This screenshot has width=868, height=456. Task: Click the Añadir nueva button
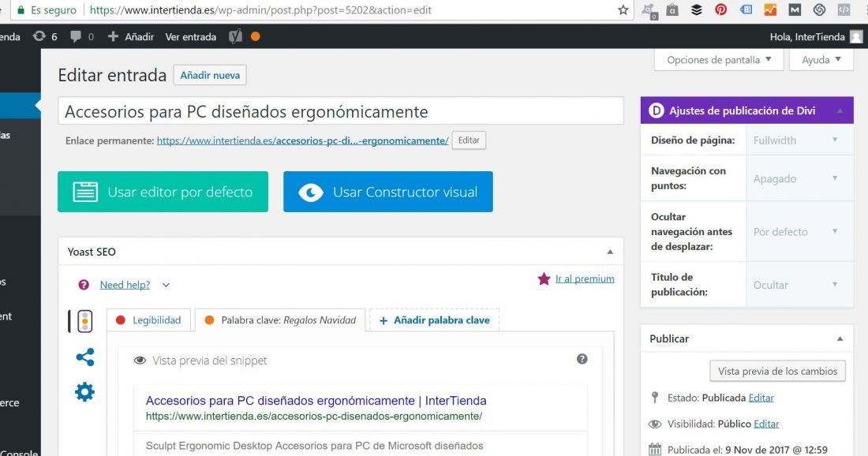pos(210,75)
